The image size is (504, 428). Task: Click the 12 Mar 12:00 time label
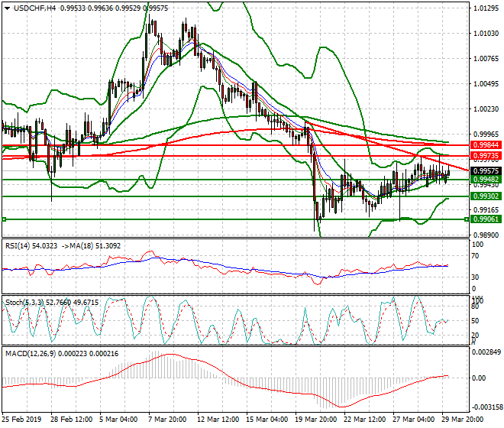(x=218, y=420)
